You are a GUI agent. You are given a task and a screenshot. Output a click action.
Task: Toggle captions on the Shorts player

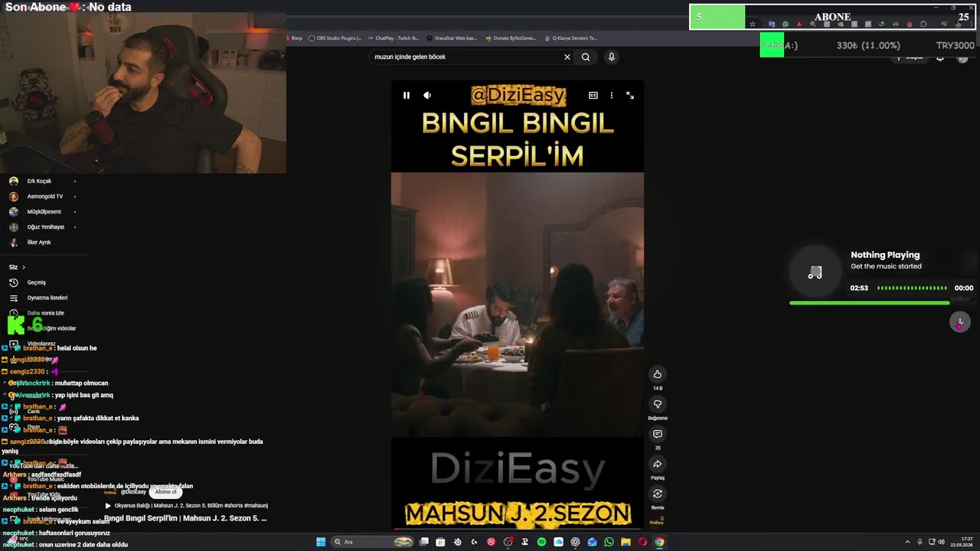pyautogui.click(x=593, y=96)
